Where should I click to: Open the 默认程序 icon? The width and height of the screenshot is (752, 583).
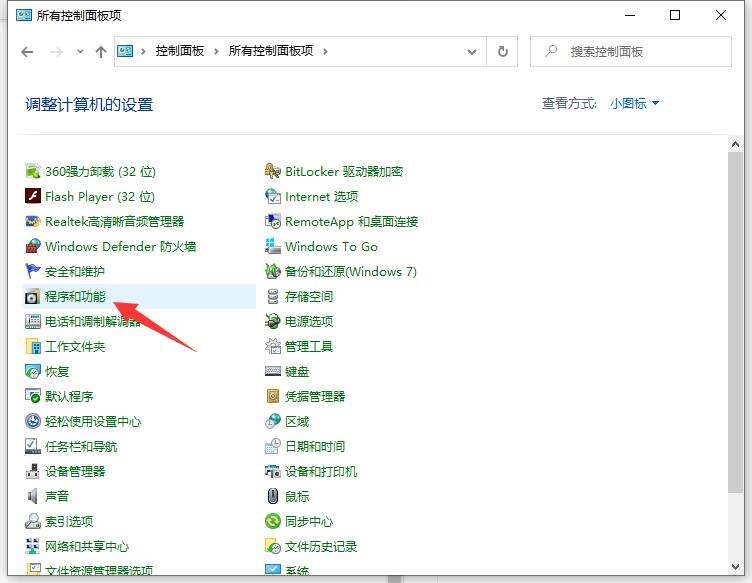33,396
